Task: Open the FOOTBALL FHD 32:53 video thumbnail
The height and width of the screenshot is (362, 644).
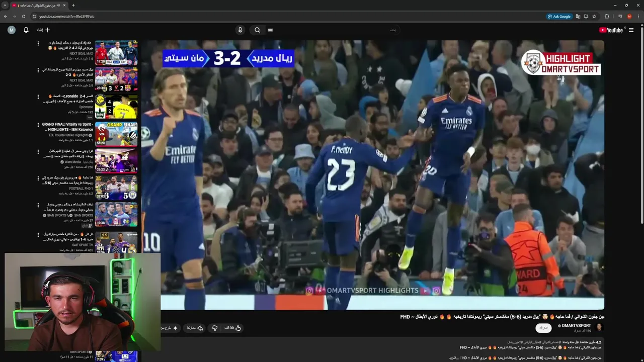Action: coord(116,188)
